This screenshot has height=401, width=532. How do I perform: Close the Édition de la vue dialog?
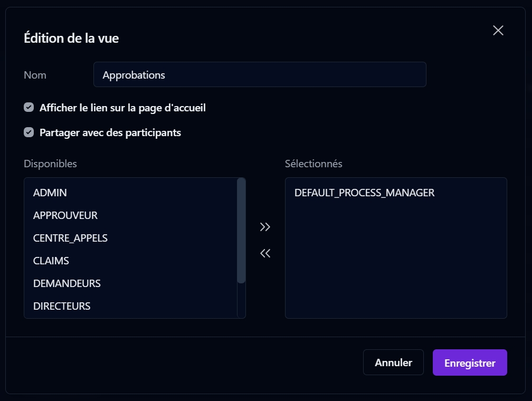(498, 31)
